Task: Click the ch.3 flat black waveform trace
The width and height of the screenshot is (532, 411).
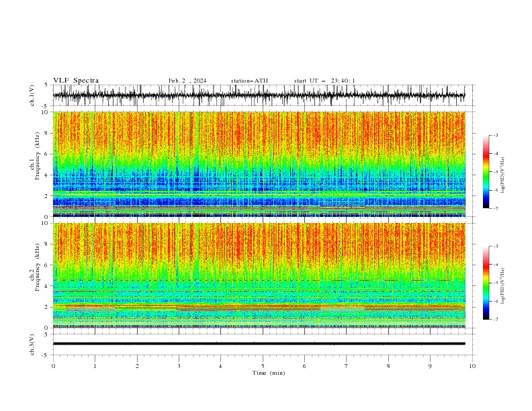Action: (259, 344)
